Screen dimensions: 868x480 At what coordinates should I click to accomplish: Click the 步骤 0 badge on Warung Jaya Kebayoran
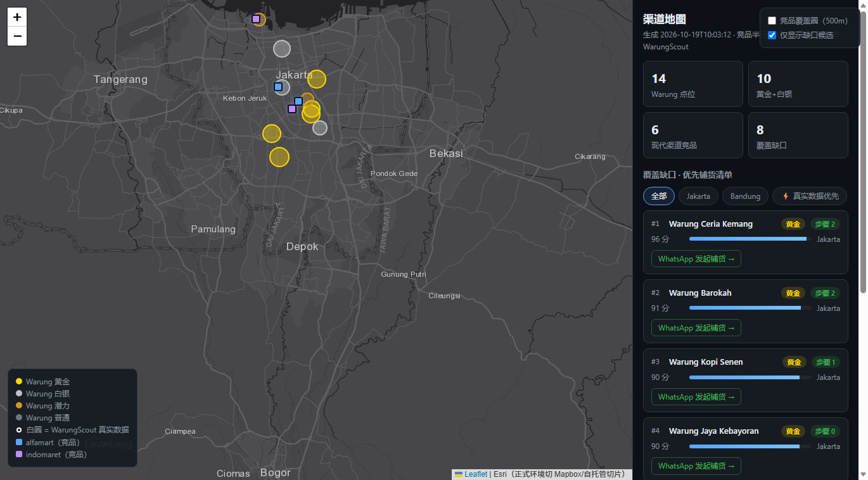point(825,431)
